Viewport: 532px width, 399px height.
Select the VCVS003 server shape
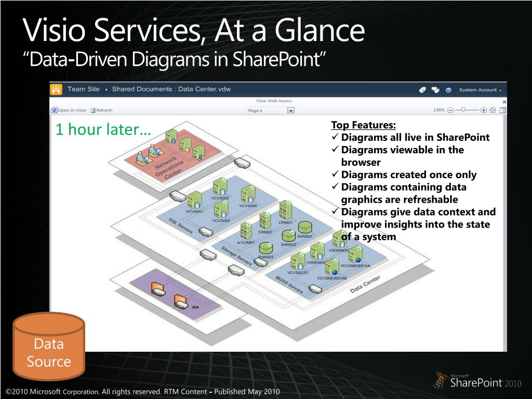(x=221, y=209)
